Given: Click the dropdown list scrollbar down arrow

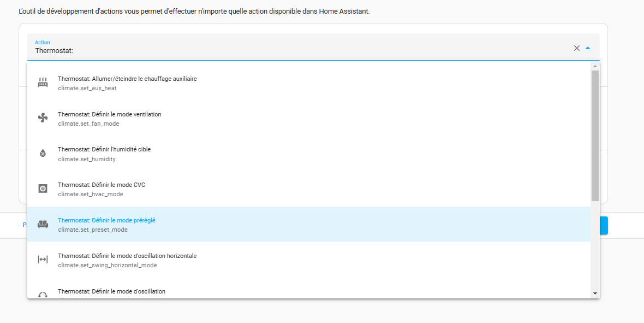Looking at the screenshot, I should click(x=595, y=293).
